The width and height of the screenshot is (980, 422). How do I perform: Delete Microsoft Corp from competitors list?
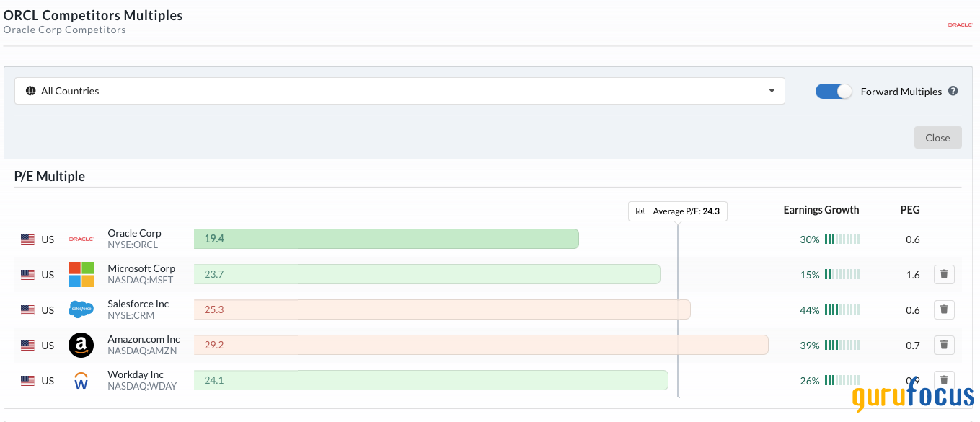tap(944, 274)
